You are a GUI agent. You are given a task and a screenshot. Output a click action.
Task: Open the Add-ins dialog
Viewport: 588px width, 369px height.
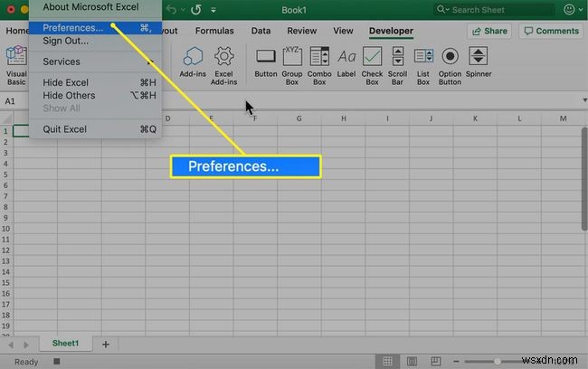coord(193,61)
